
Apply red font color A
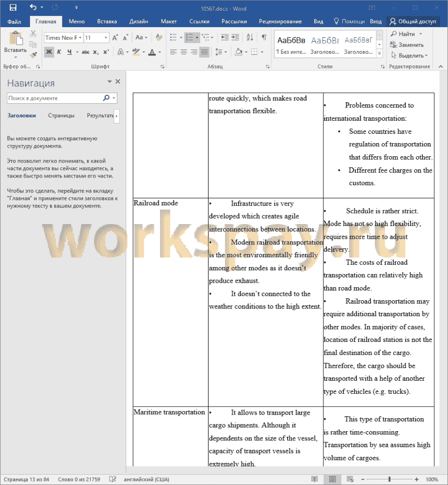[x=152, y=52]
